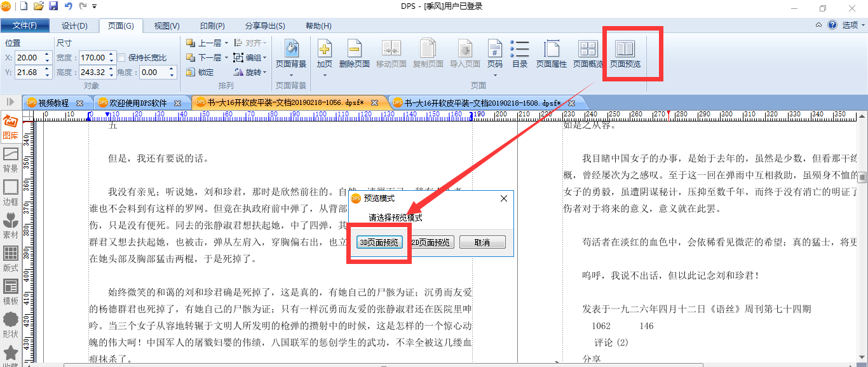868x367 pixels.
Task: Open the 图库 gallery panel in sidebar
Action: point(10,127)
